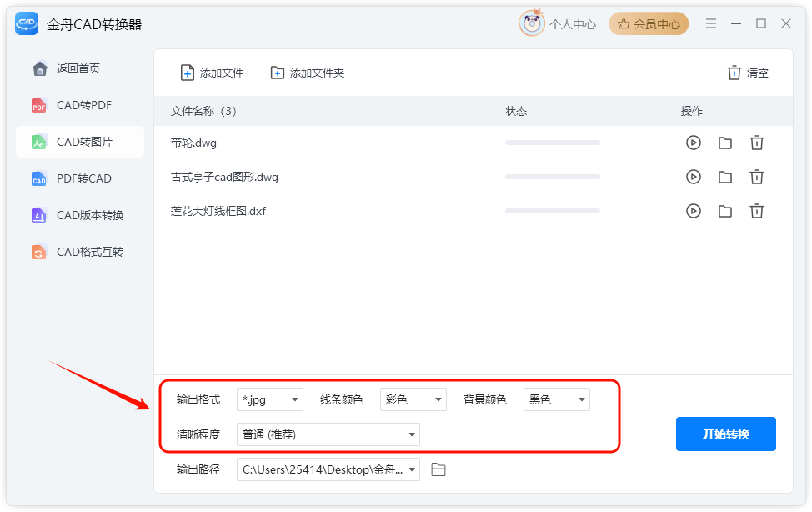Click the 添加文件 button
The width and height of the screenshot is (812, 512).
point(212,73)
